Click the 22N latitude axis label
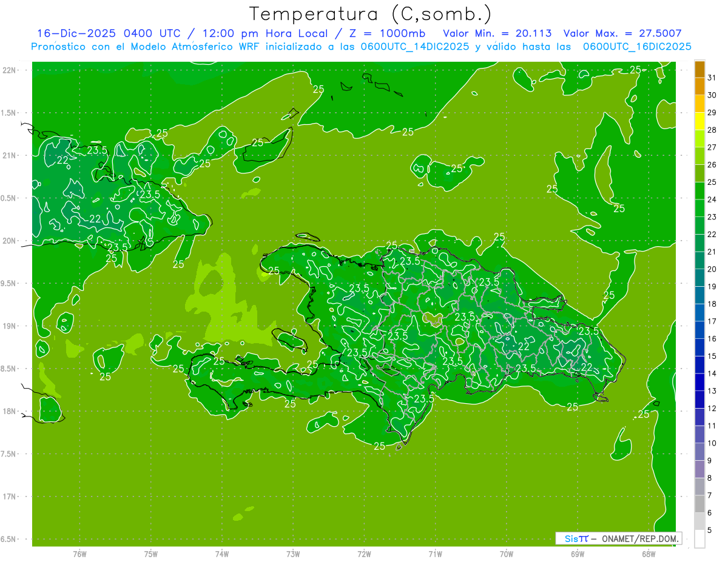Screen dimensions: 728x562 (9, 70)
